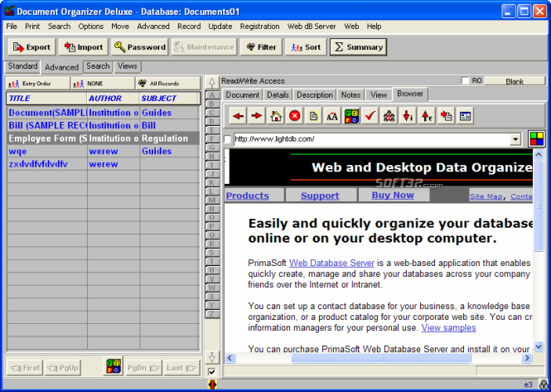The width and height of the screenshot is (551, 392).
Task: Open the Sort tool
Action: (306, 47)
